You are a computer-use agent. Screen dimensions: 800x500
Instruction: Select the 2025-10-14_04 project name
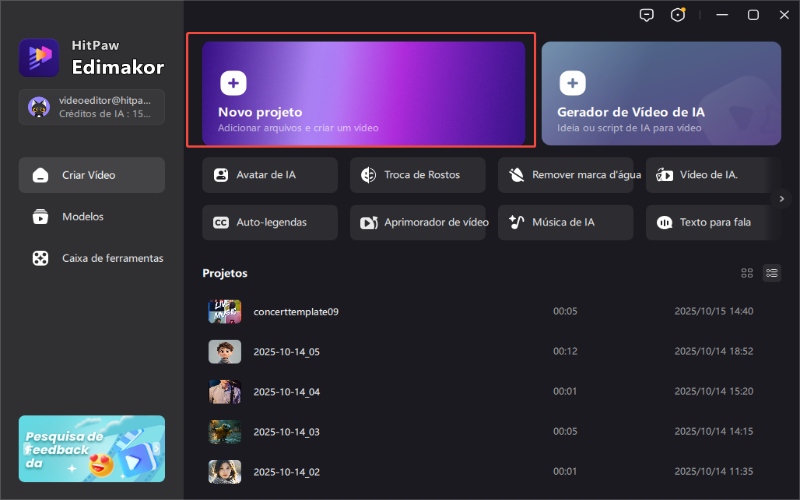pyautogui.click(x=287, y=392)
